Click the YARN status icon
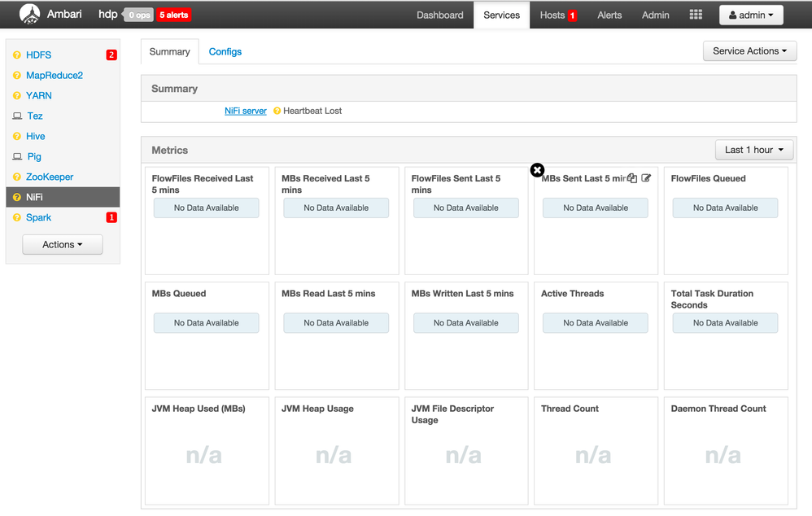The width and height of the screenshot is (812, 516). pos(16,95)
